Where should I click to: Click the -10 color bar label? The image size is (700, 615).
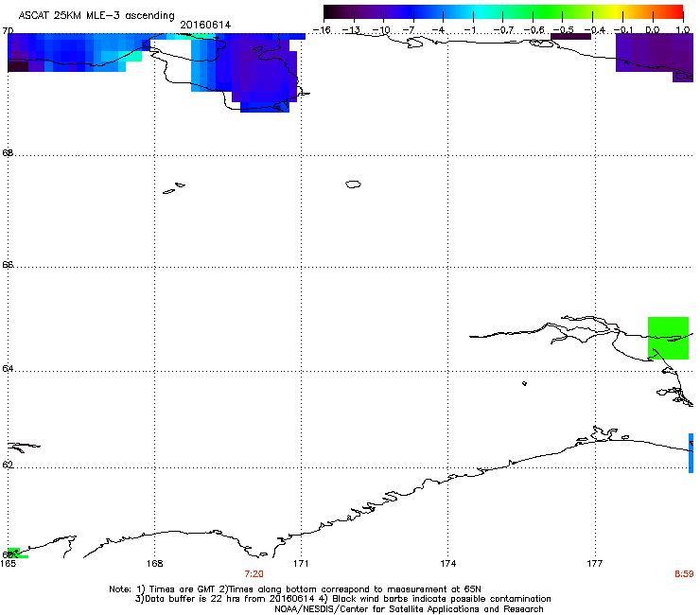(x=381, y=30)
